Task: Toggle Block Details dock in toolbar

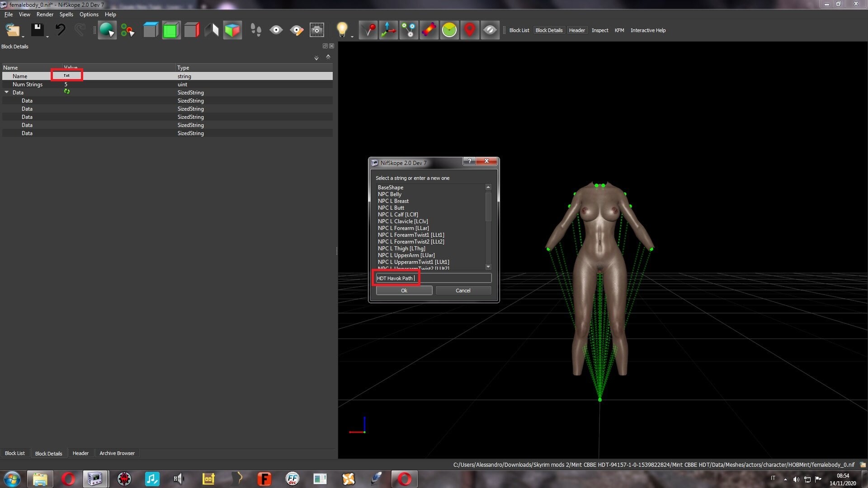Action: point(549,30)
